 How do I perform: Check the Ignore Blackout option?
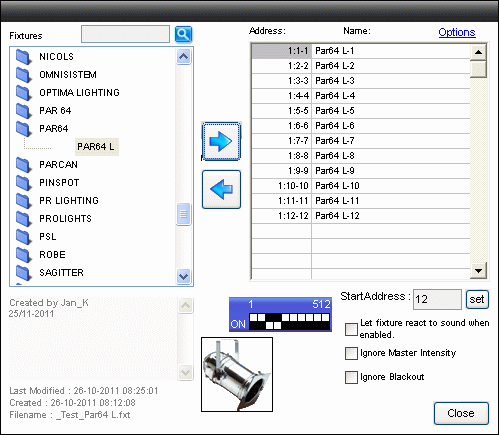click(351, 377)
